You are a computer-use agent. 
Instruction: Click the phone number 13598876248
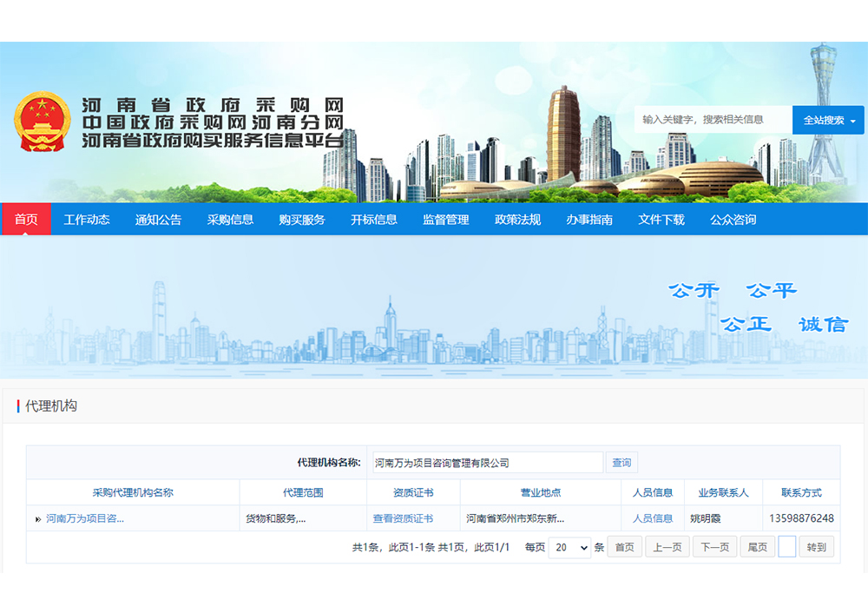pyautogui.click(x=801, y=519)
